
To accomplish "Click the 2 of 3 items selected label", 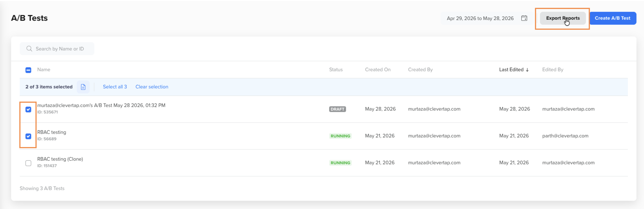I will click(49, 87).
